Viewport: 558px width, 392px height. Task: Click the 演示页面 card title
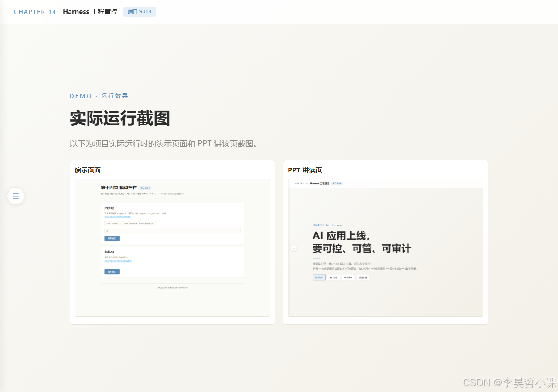pyautogui.click(x=88, y=170)
